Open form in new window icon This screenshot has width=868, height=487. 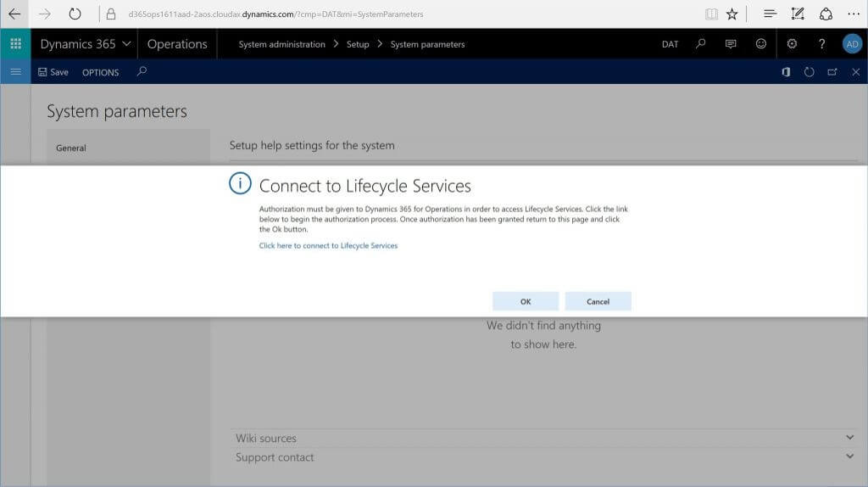click(x=832, y=72)
